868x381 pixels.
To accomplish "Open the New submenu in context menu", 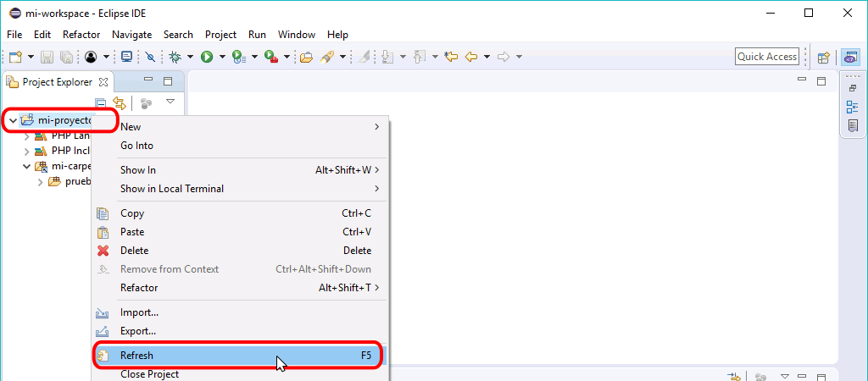I will click(240, 127).
